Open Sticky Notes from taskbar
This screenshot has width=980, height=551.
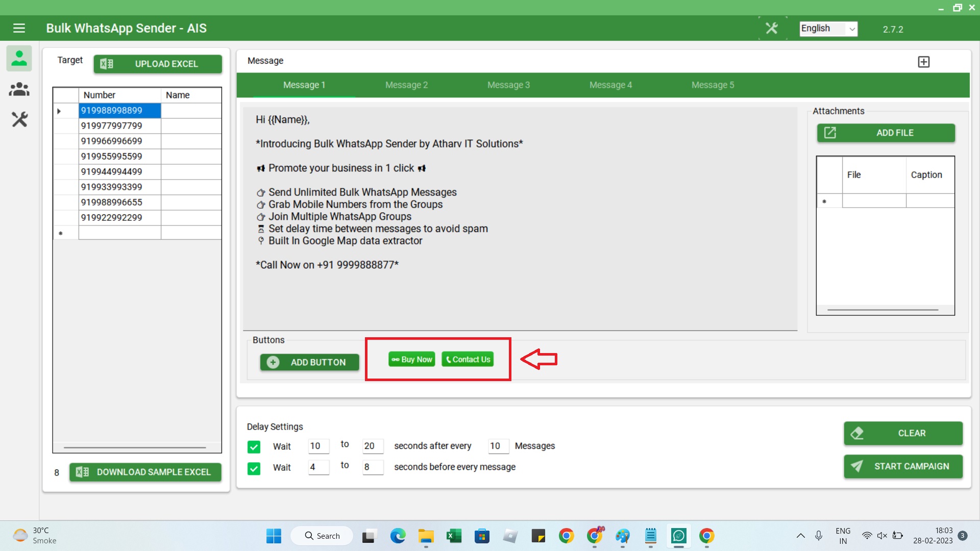tap(538, 536)
